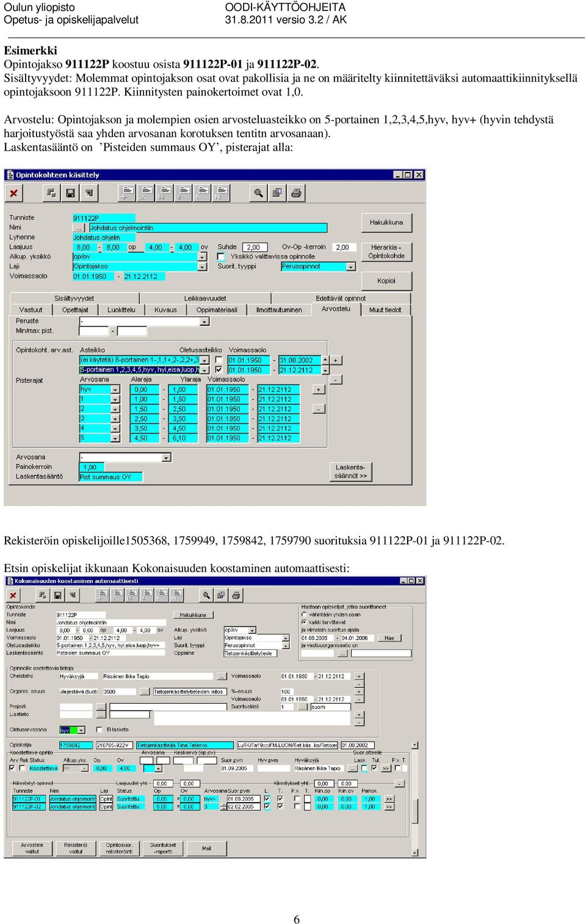Open 'Laskenta-säännöt >>' button
Screen dimensions: 586x924
pos(351,471)
